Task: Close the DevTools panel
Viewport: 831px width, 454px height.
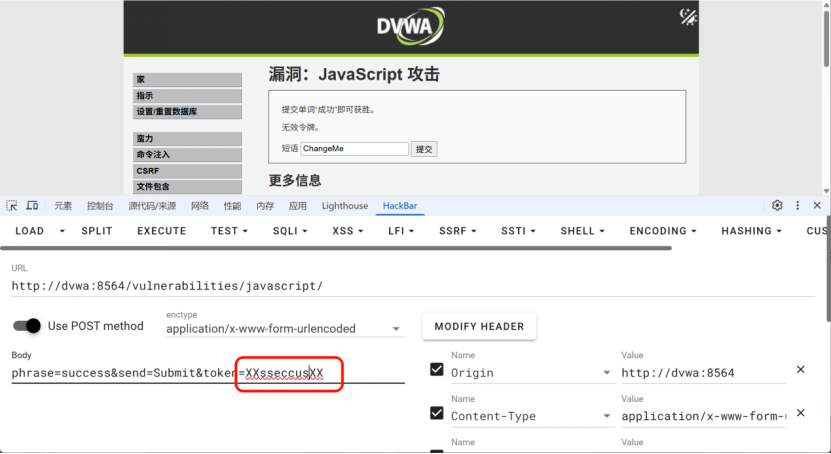Action: 817,206
